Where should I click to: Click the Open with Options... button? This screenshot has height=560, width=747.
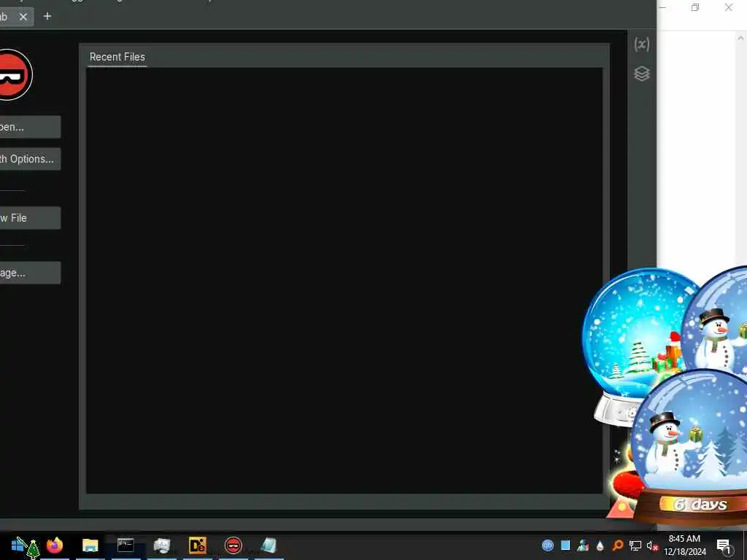point(30,159)
